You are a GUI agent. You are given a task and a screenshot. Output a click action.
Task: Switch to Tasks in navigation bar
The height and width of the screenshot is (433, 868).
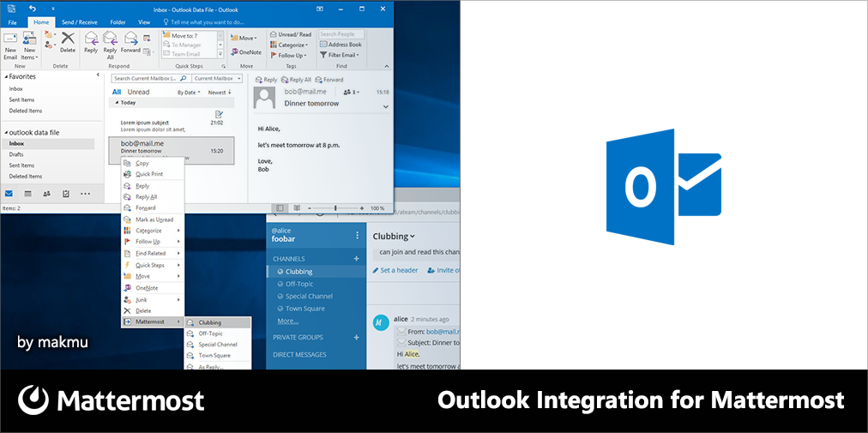pos(65,193)
